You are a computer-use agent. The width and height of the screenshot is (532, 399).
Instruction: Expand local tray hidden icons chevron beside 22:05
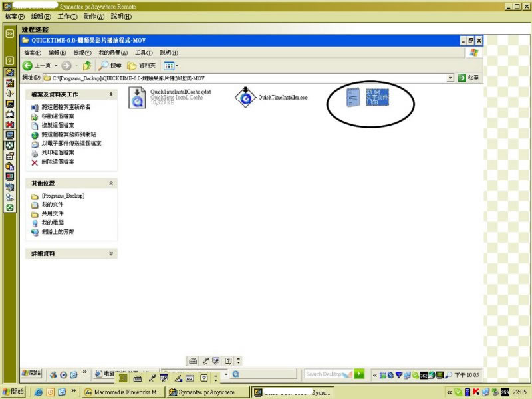tap(450, 392)
